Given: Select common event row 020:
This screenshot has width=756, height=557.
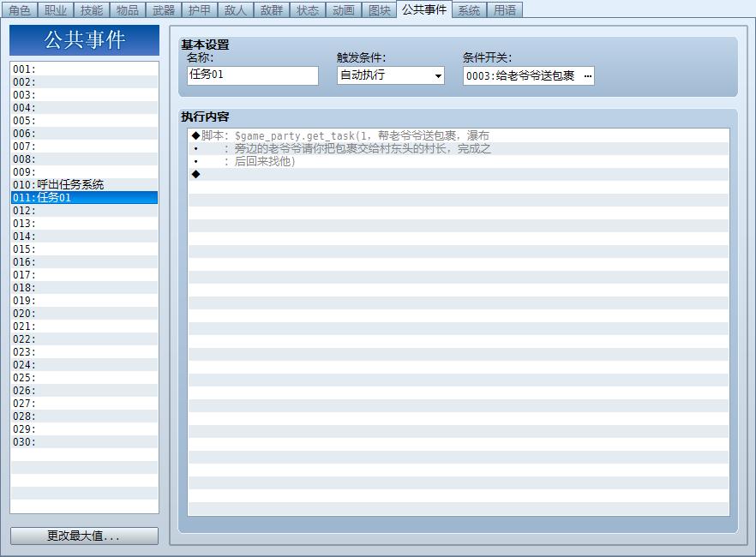Looking at the screenshot, I should (x=84, y=313).
